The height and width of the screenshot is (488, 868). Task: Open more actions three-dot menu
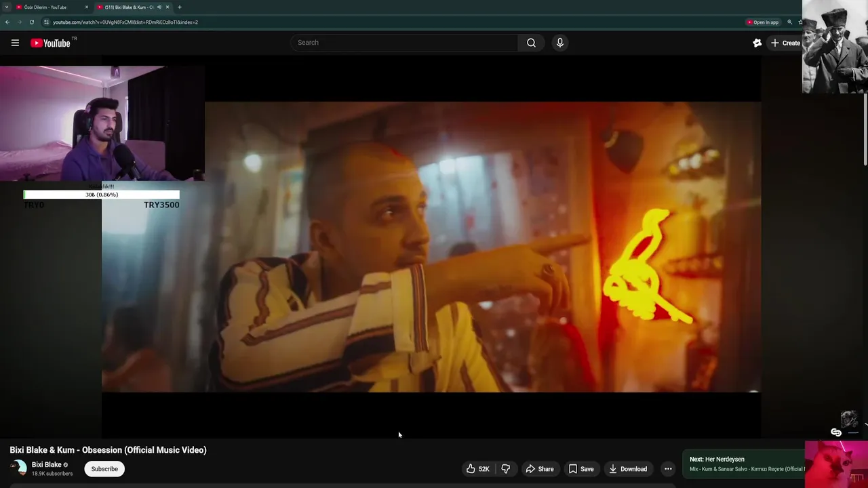click(x=668, y=469)
